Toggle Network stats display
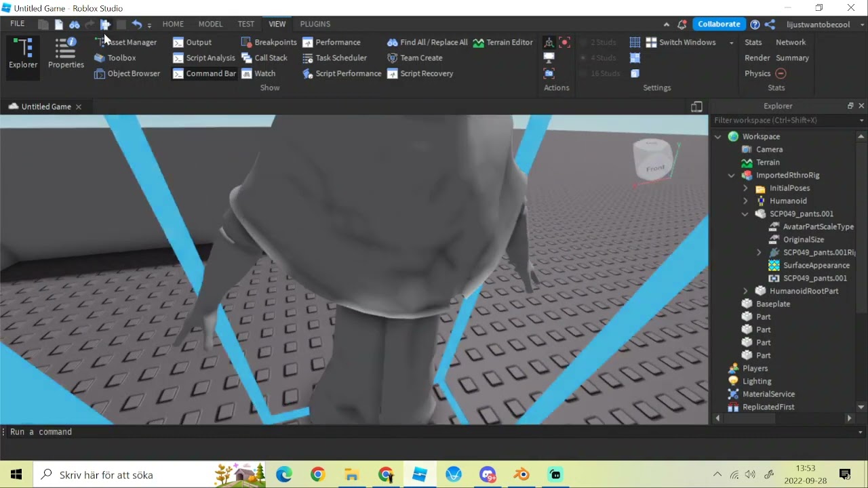Image resolution: width=868 pixels, height=488 pixels. 791,42
